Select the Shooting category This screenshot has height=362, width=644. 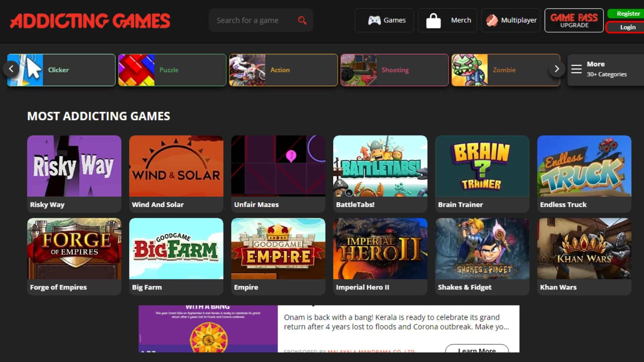395,70
